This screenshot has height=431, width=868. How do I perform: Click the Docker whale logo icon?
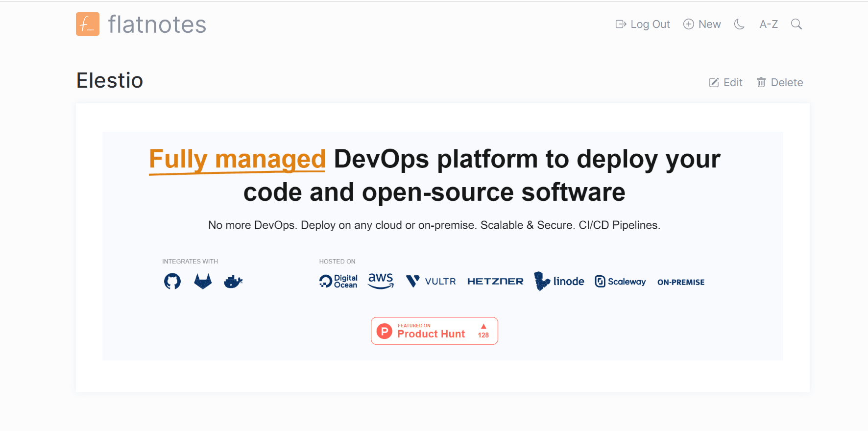233,282
